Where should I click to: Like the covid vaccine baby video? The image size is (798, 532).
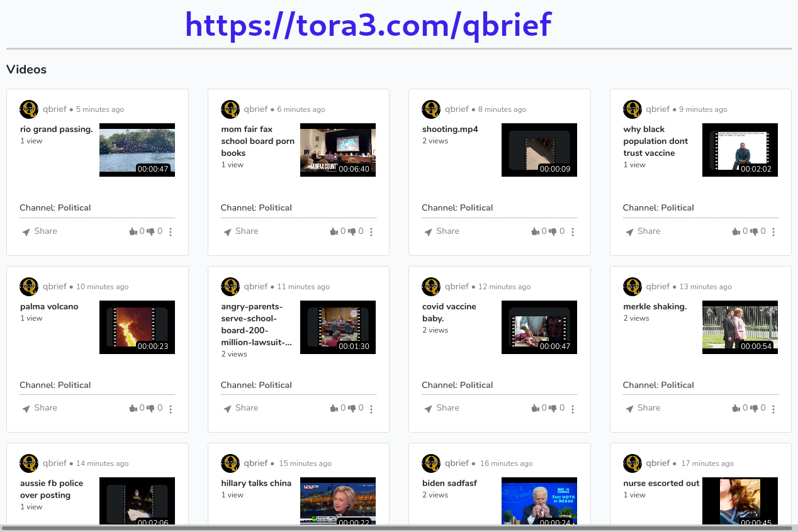coord(535,408)
